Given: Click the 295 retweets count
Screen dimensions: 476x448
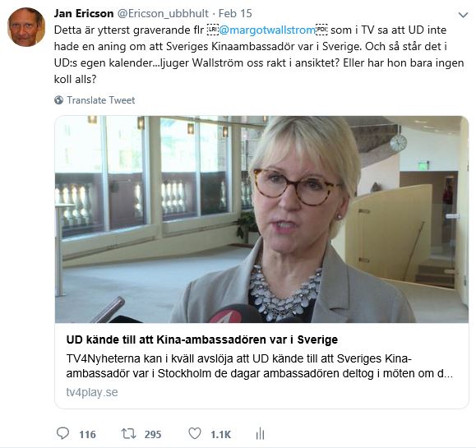Looking at the screenshot, I should pyautogui.click(x=153, y=434).
